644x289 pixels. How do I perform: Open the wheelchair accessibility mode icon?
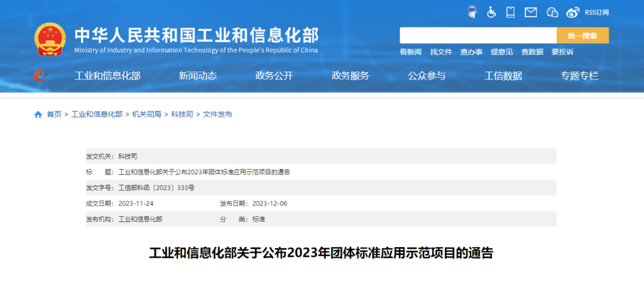click(x=491, y=12)
